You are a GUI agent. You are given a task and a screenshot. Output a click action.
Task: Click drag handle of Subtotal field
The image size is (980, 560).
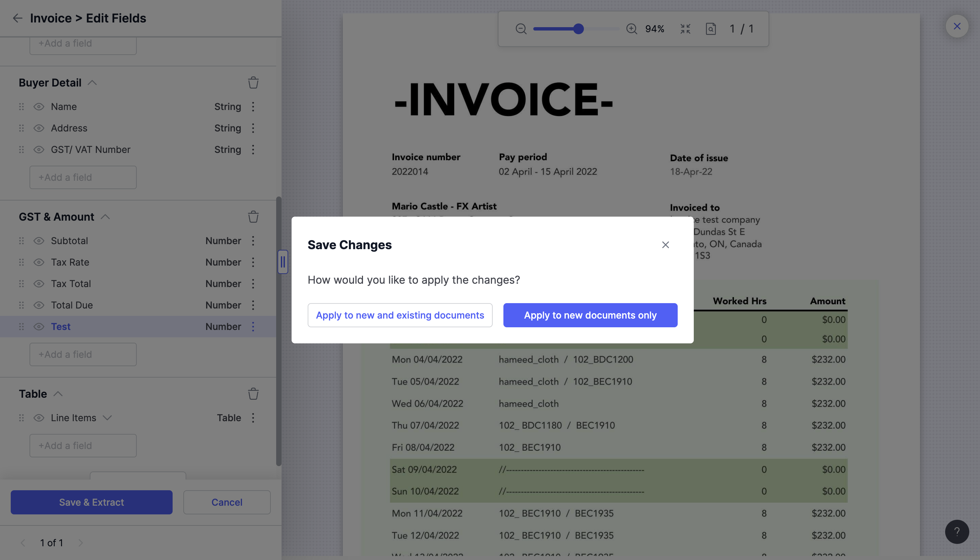(21, 241)
